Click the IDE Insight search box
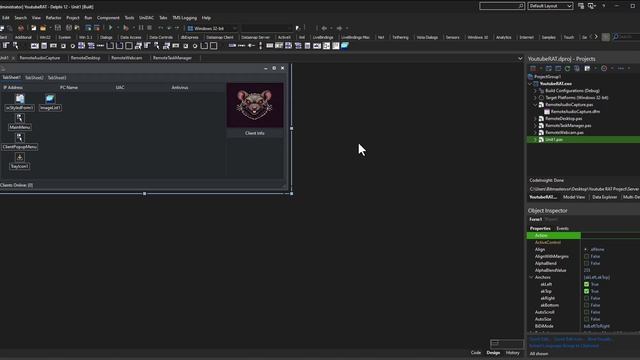This screenshot has width=640, height=360. (x=502, y=6)
